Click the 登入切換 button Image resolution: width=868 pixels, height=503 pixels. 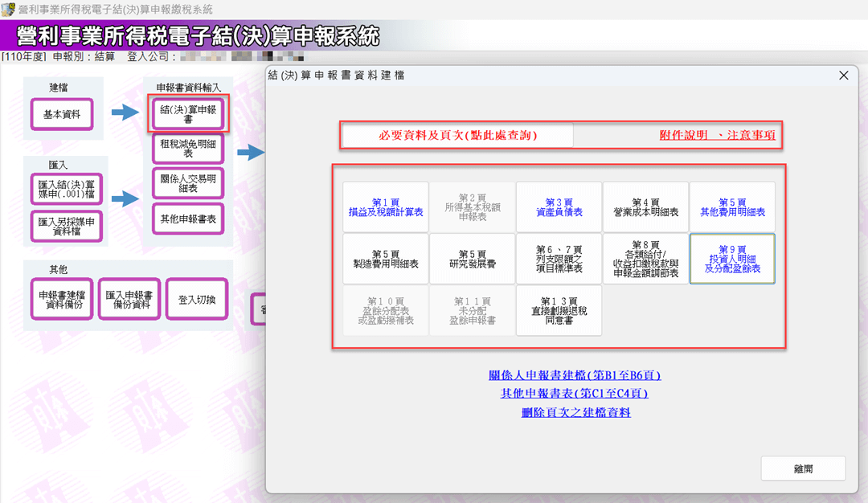pyautogui.click(x=197, y=300)
